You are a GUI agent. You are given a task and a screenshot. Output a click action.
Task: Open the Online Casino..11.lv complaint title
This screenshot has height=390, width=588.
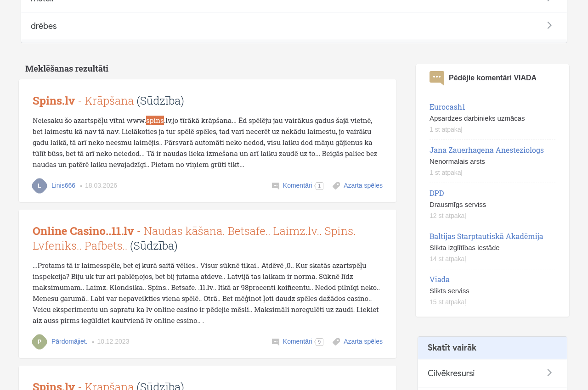pyautogui.click(x=194, y=238)
